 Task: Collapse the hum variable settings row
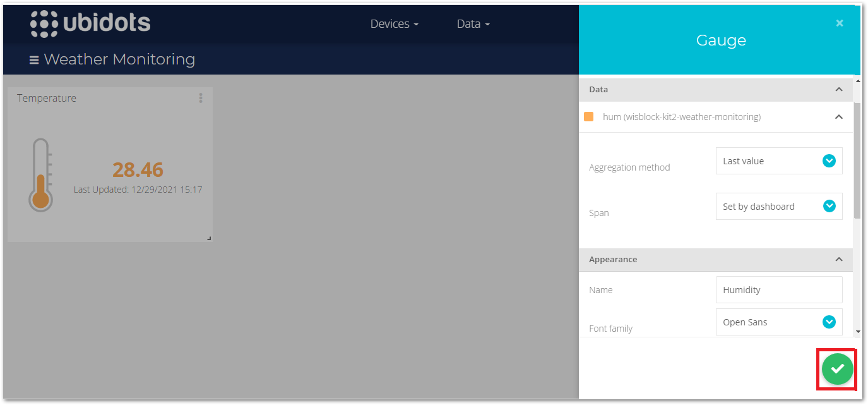click(838, 117)
